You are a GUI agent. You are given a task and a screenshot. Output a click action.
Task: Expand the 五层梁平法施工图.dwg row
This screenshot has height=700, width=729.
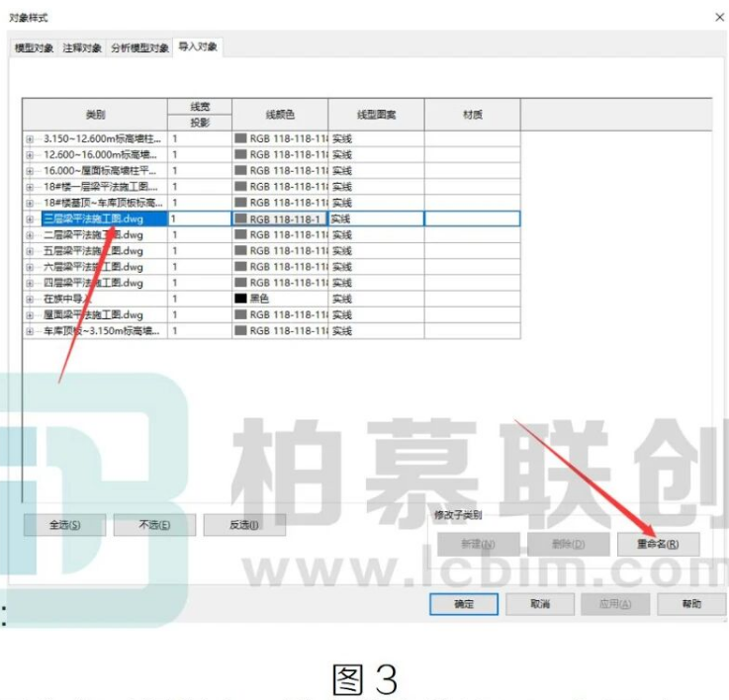(x=30, y=251)
